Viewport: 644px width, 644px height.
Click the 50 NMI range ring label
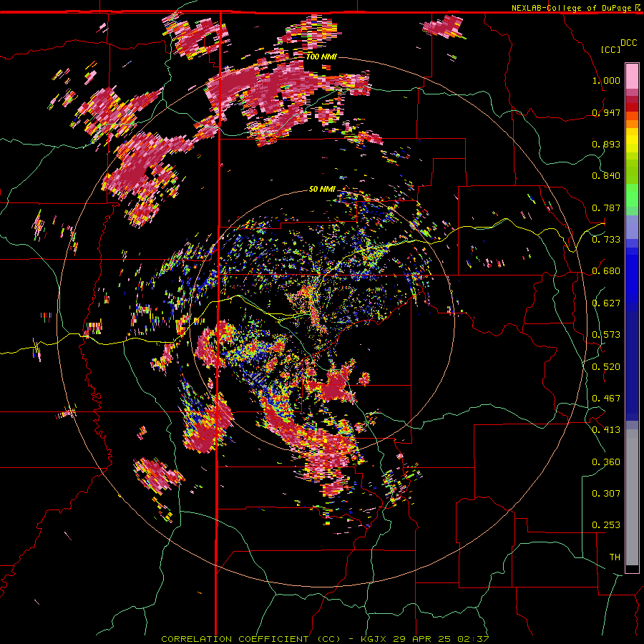click(322, 190)
